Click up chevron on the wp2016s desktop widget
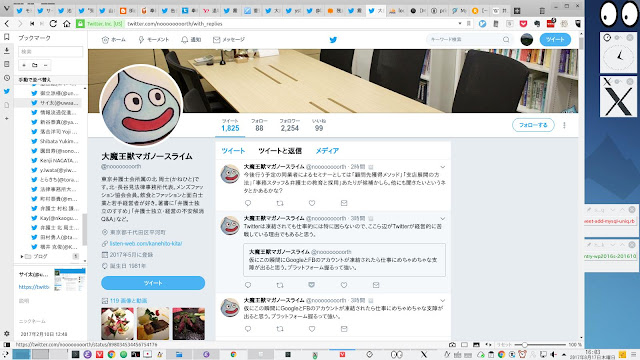This screenshot has height=360, width=640. tap(622, 244)
